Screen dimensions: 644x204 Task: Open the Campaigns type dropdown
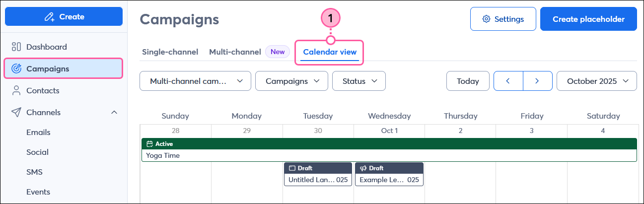291,81
